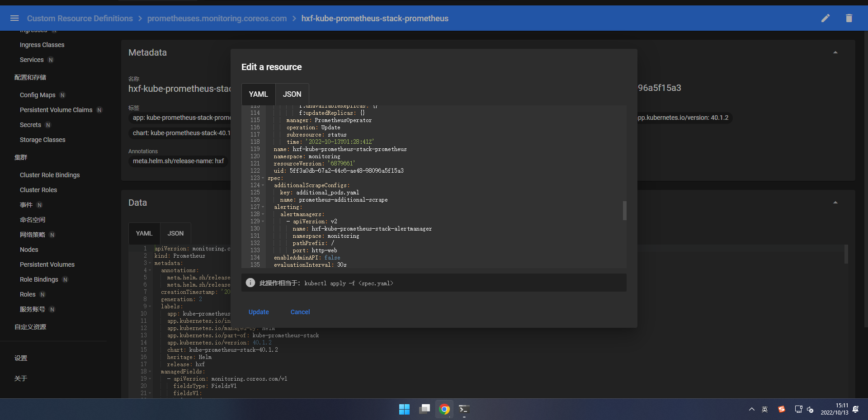Click meta.helm.sh/release-name annotation chip
This screenshot has height=420, width=868.
pos(178,161)
